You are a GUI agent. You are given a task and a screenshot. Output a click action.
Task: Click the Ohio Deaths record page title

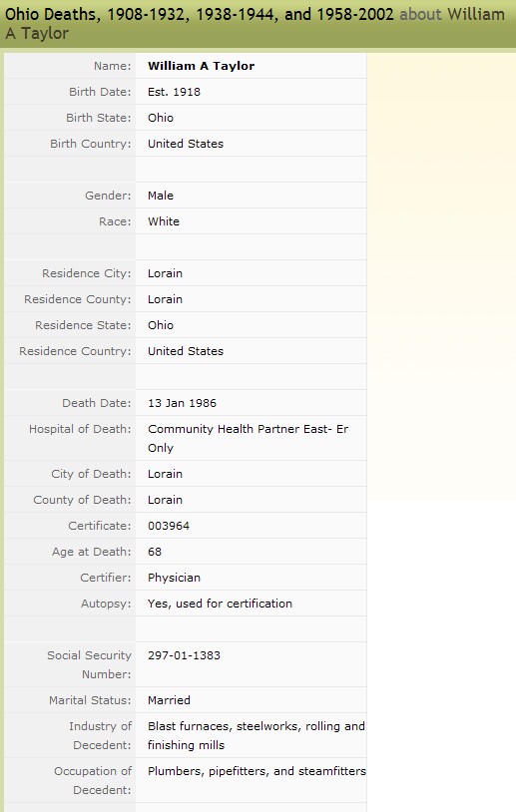pyautogui.click(x=255, y=23)
